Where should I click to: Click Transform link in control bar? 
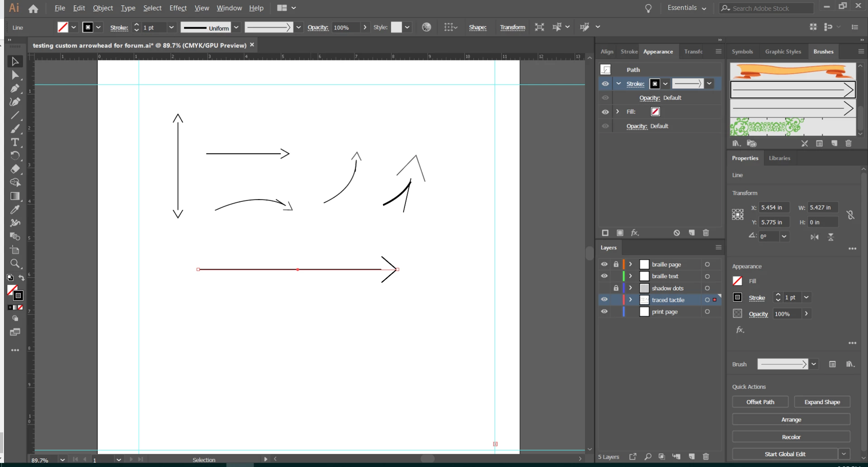point(513,28)
